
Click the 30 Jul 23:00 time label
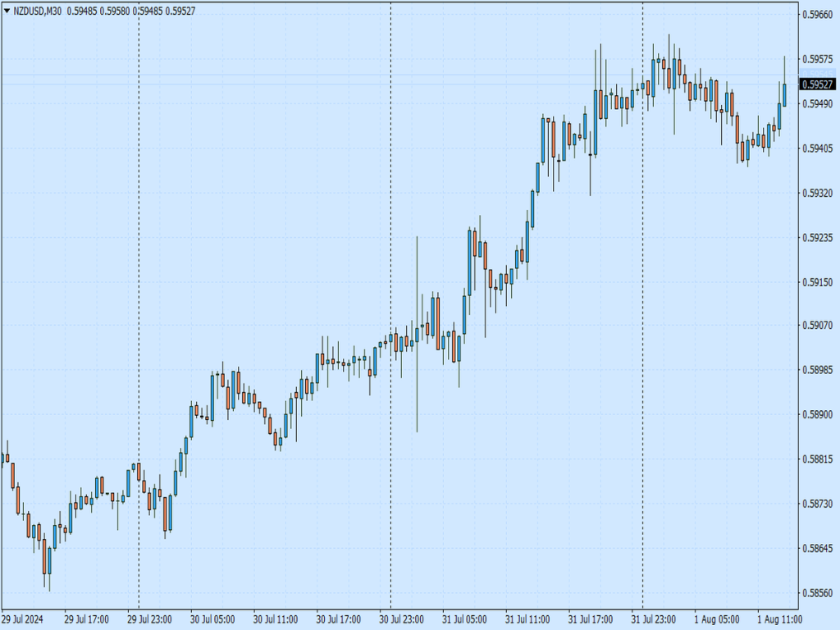[401, 619]
